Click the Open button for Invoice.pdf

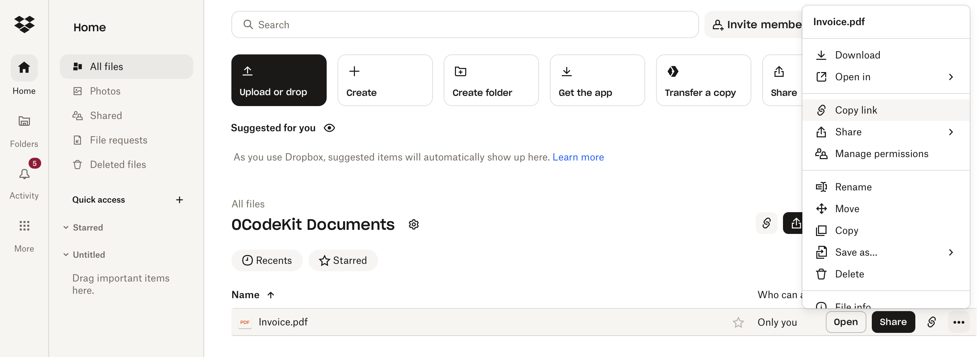click(x=845, y=322)
